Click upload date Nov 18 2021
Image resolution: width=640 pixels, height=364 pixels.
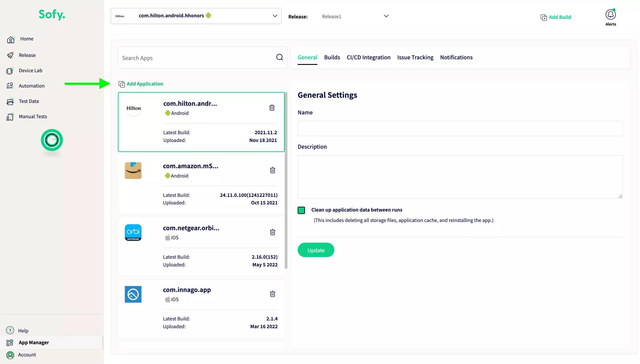tap(263, 140)
